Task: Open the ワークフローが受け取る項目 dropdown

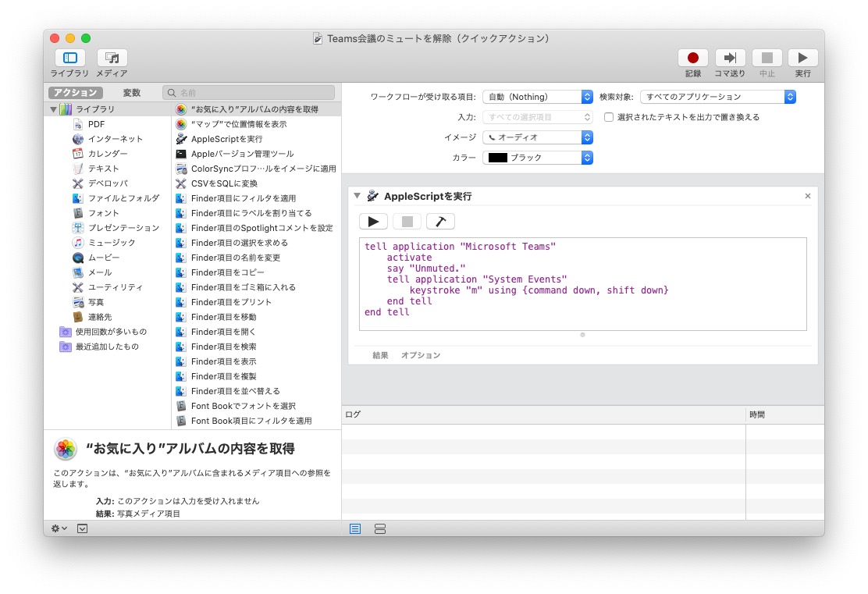Action: 538,97
